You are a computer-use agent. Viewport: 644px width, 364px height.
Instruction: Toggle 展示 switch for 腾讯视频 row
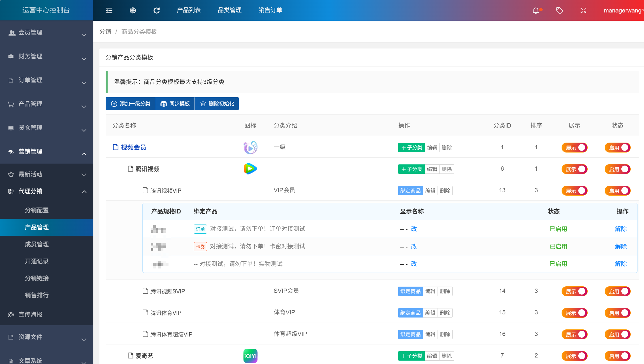click(575, 169)
